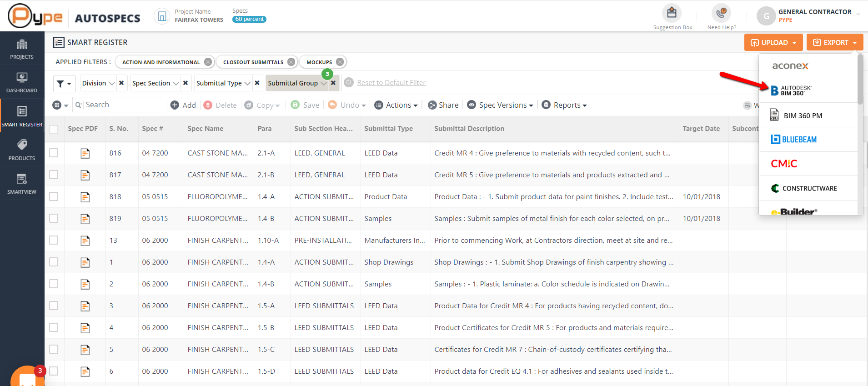Click the Save icon in toolbar
Viewport: 868px width, 386px height.
click(x=295, y=105)
